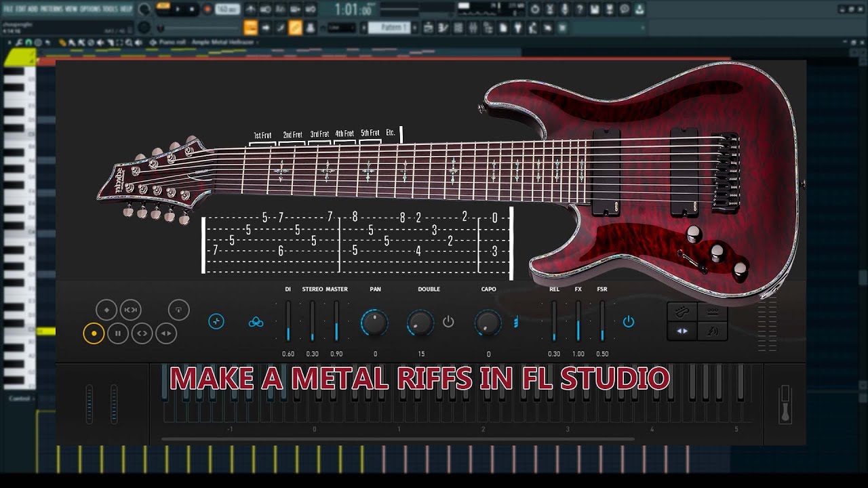
Task: Click the 1:01:00 time display
Action: [x=353, y=9]
